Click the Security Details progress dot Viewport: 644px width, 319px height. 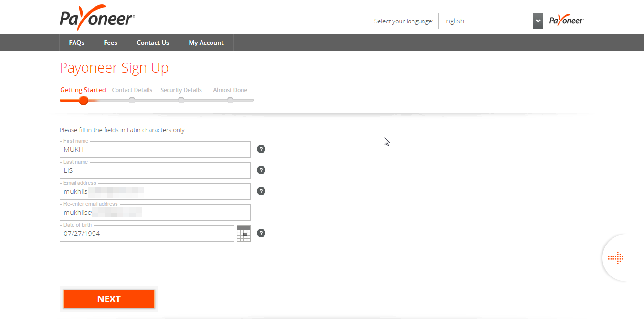(181, 100)
